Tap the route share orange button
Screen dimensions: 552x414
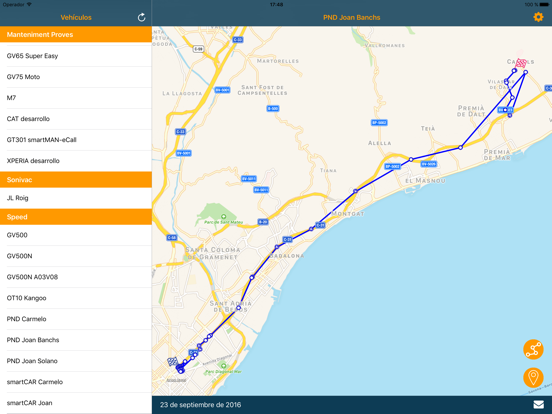tap(533, 349)
